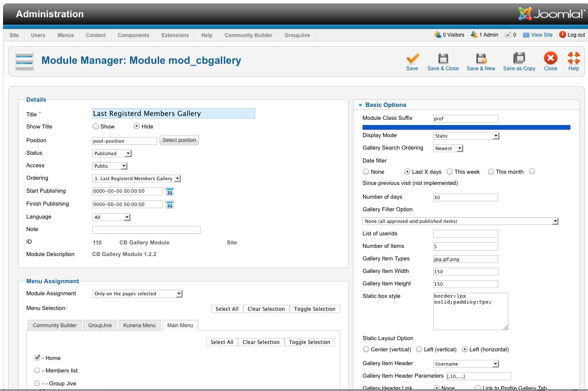Select Left (horizontal) layout option
This screenshot has height=391, width=588.
465,349
